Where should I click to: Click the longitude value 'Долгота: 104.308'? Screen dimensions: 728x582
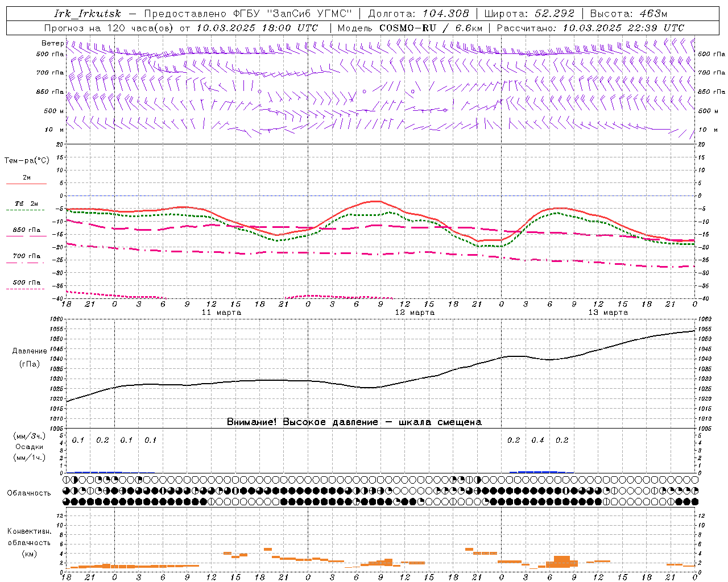[419, 14]
